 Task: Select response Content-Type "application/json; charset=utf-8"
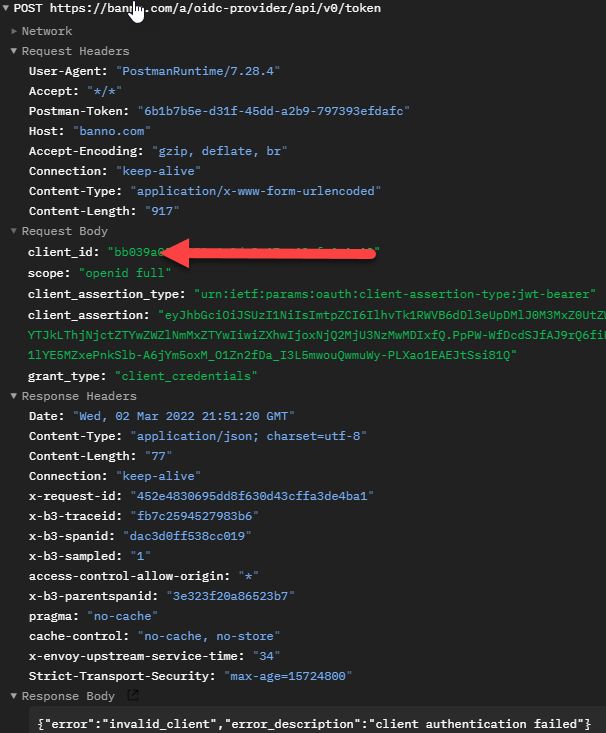tap(249, 436)
